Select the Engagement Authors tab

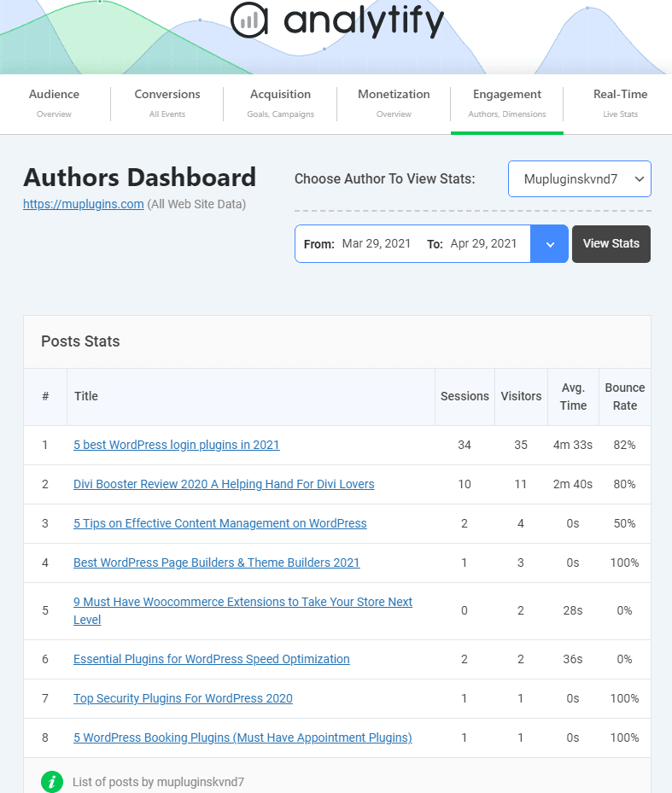coord(507,103)
